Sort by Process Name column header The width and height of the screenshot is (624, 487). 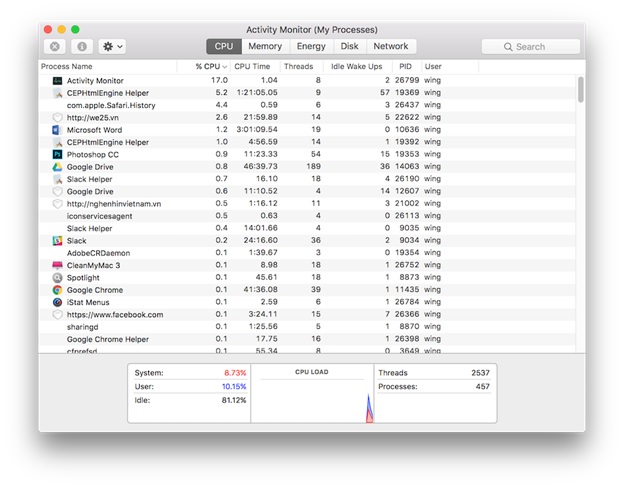108,66
